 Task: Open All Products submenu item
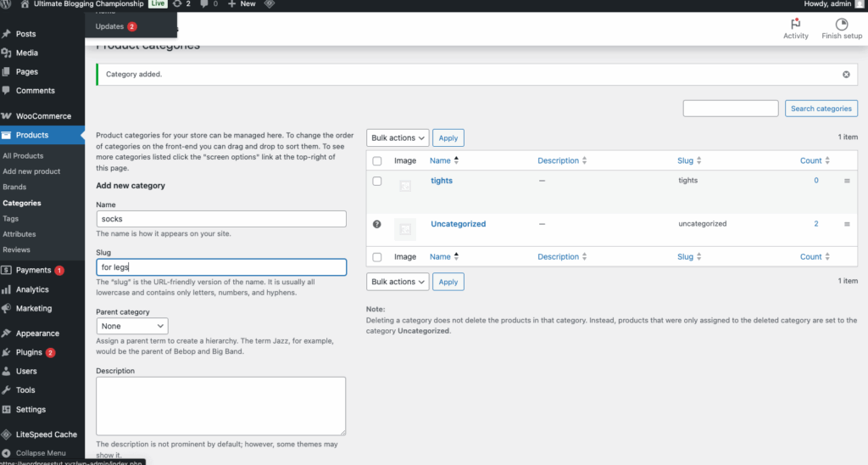pyautogui.click(x=23, y=156)
